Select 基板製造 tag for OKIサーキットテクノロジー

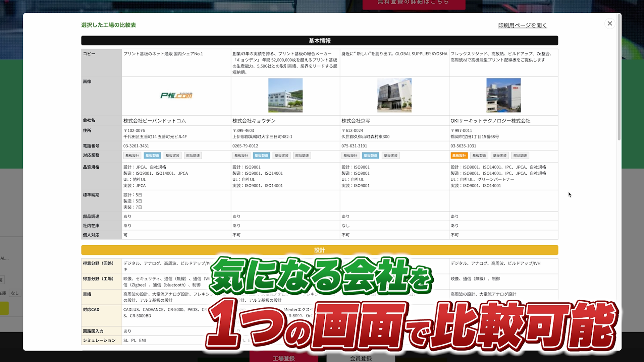(x=479, y=156)
